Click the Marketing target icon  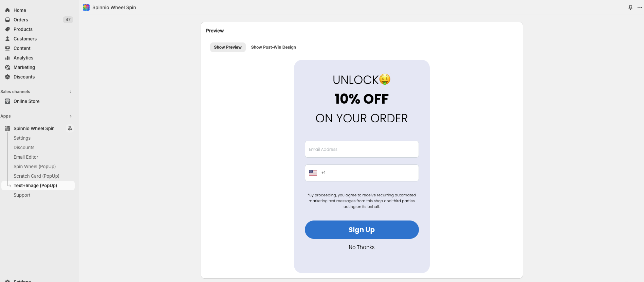[7, 67]
